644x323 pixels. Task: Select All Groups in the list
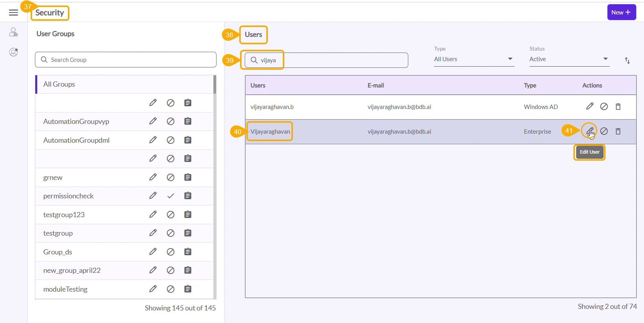click(59, 84)
